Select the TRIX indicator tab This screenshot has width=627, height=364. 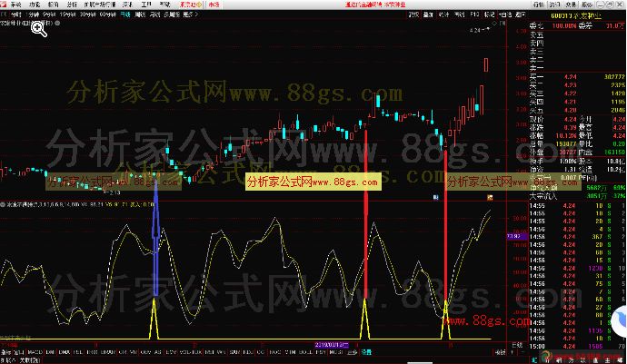(93, 352)
